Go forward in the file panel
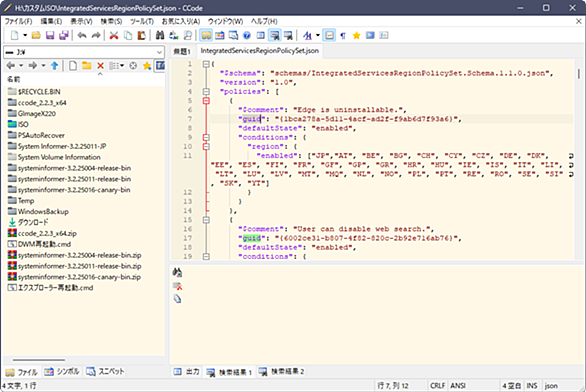This screenshot has width=586, height=392. 33,66
